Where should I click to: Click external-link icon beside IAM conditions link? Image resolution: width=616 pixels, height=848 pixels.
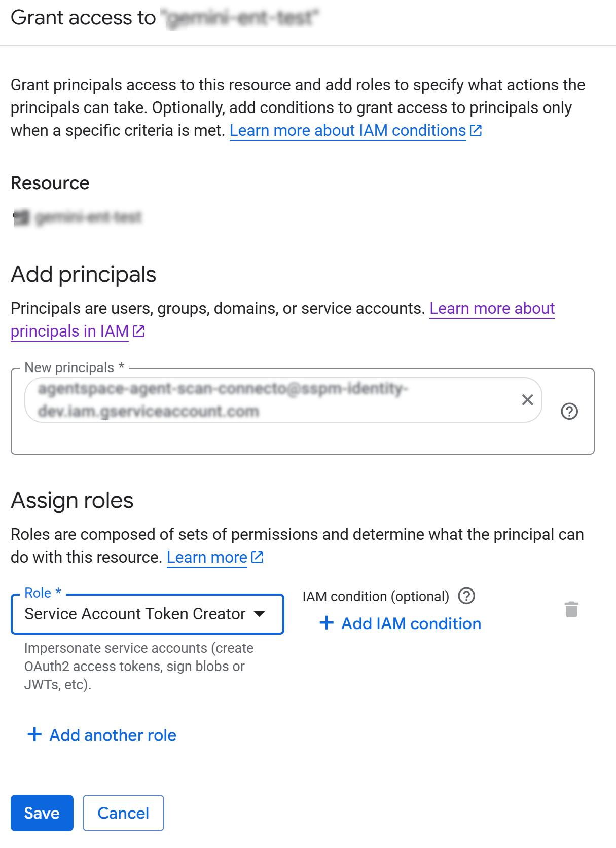coord(476,131)
